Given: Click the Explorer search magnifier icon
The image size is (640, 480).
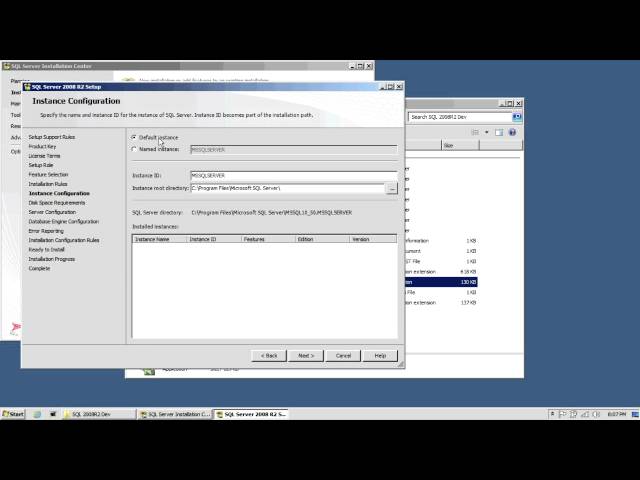Looking at the screenshot, I should coord(517,117).
